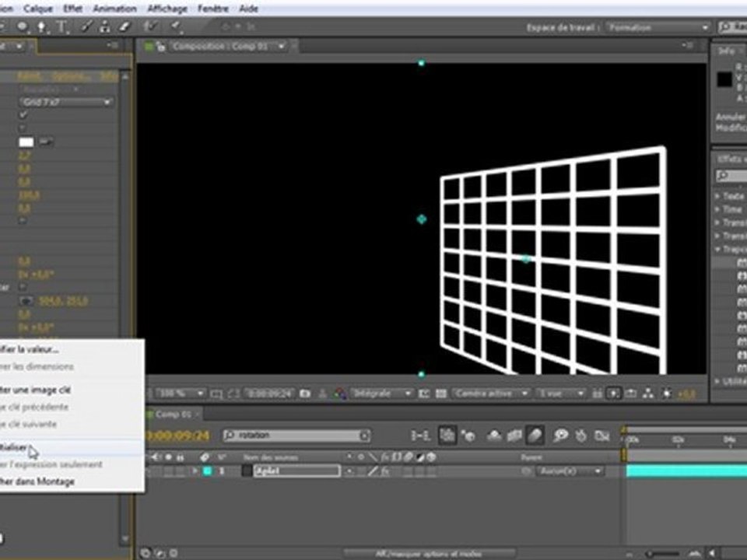Click the rotation search field in timeline
The width and height of the screenshot is (747, 560).
click(x=296, y=436)
